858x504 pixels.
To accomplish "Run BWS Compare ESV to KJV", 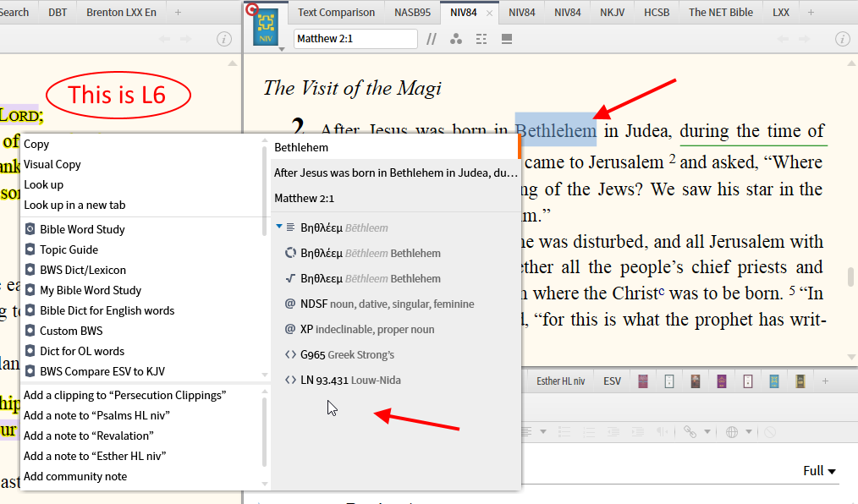I will [x=102, y=371].
